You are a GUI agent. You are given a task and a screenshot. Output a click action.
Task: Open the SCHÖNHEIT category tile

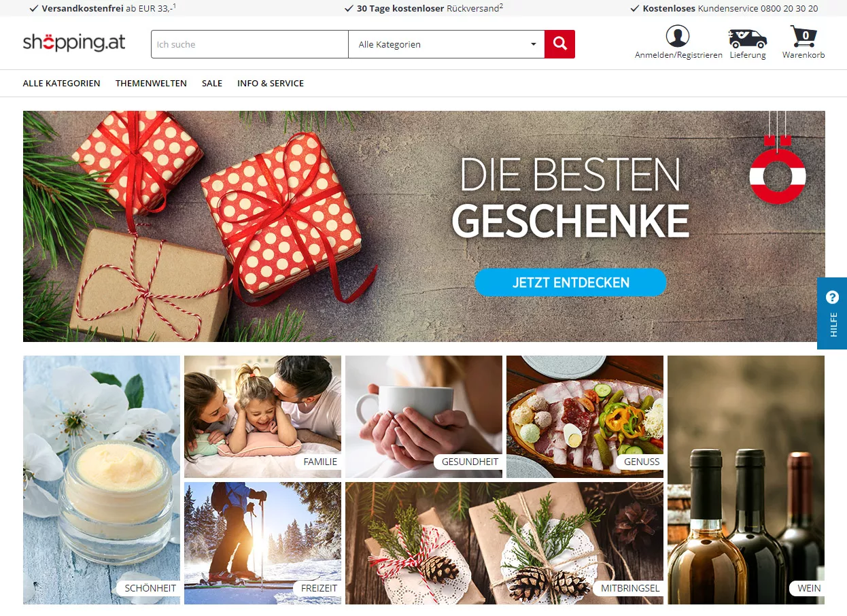pyautogui.click(x=101, y=480)
